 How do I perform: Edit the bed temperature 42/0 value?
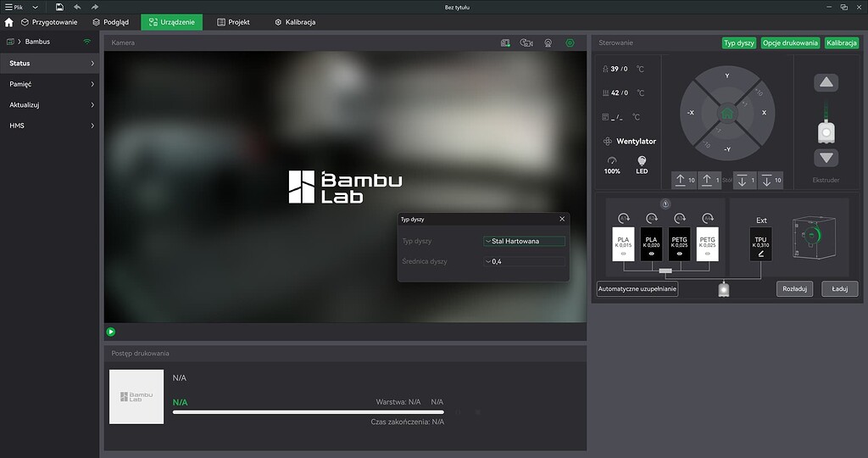click(x=619, y=93)
